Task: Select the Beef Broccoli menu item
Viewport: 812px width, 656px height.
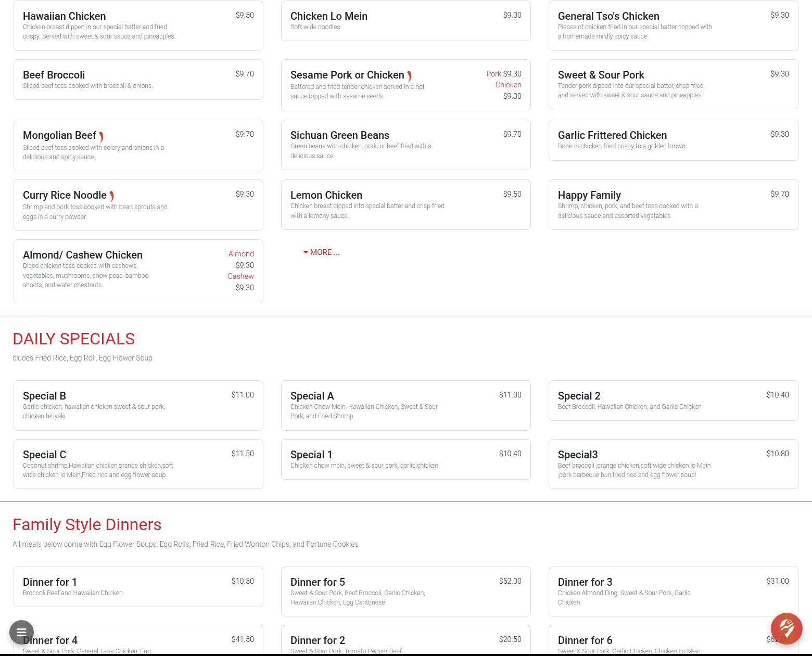Action: [138, 80]
